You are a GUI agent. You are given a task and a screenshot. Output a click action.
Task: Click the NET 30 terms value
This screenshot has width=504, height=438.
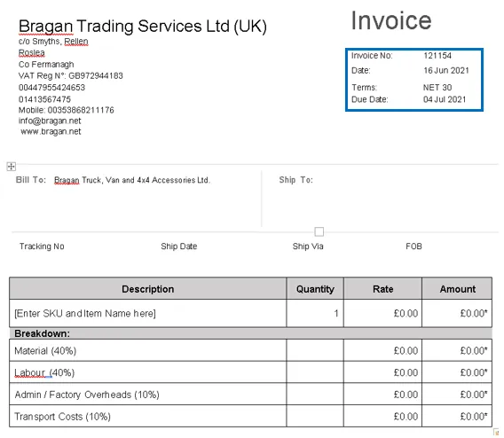point(437,88)
